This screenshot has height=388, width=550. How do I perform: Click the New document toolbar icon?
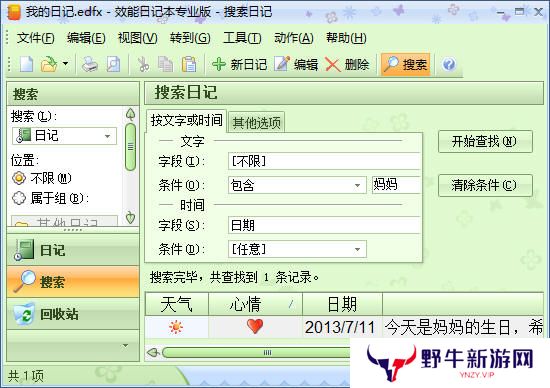click(x=27, y=64)
